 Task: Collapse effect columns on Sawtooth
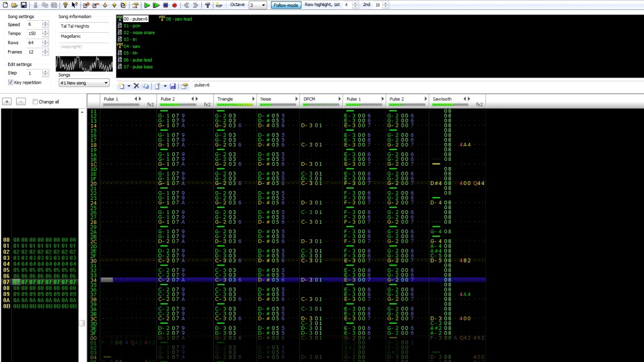pos(465,99)
